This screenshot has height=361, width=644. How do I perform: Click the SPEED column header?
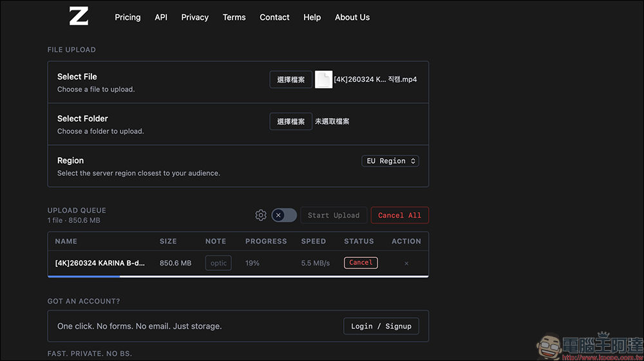point(314,241)
